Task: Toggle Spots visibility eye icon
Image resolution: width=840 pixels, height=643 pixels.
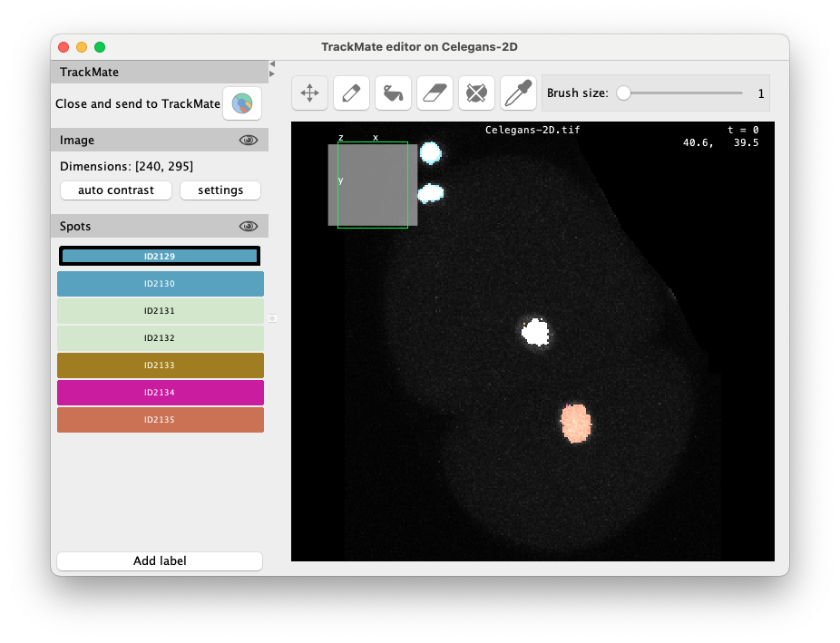Action: point(248,227)
